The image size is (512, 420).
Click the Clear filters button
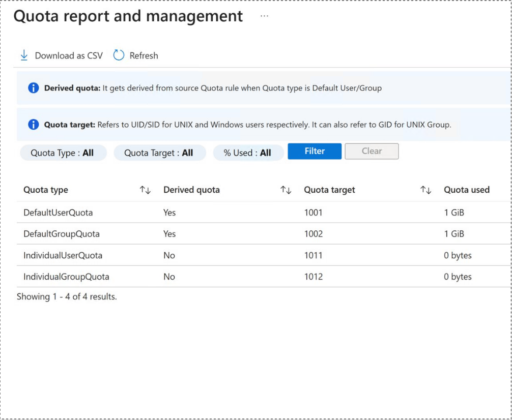pos(372,151)
